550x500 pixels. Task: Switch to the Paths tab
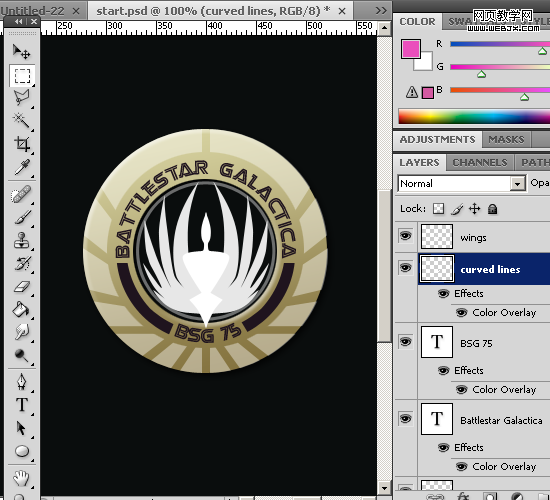(x=533, y=163)
